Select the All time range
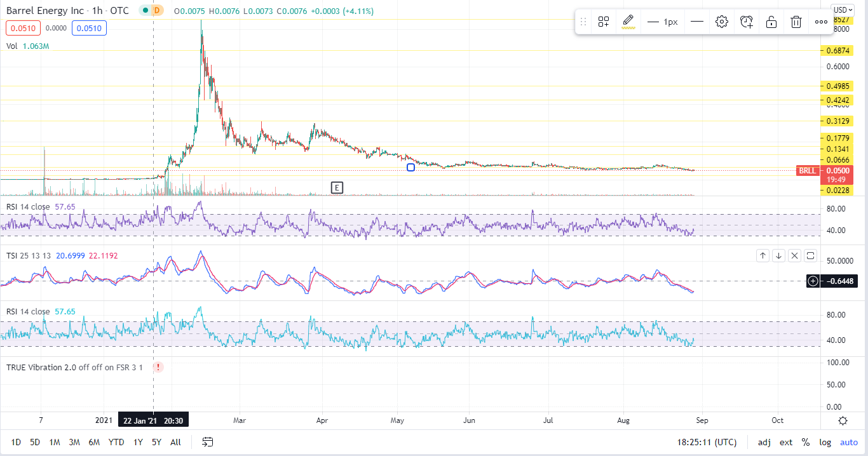Screen dimensions: 868x456 [175, 442]
